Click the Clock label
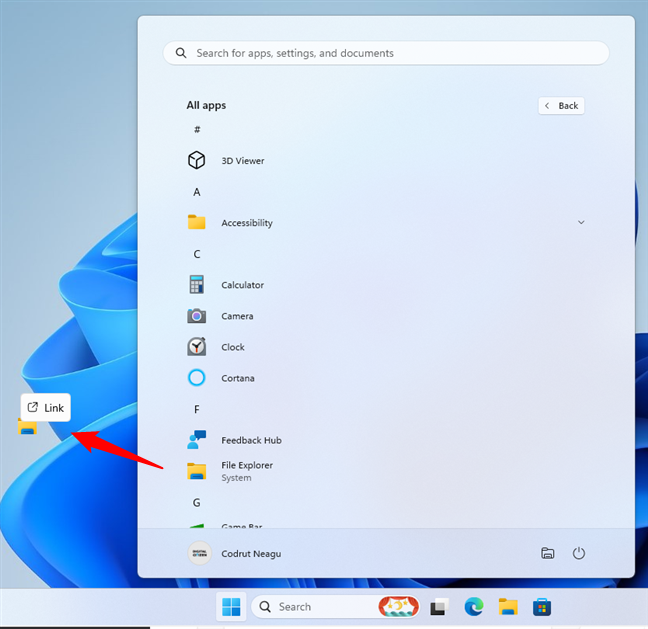Viewport: 648px width, 629px height. [233, 347]
